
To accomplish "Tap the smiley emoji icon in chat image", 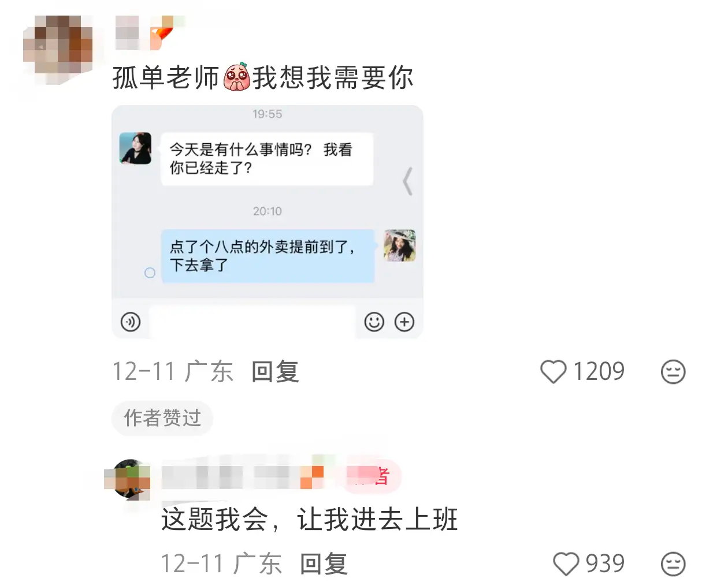I will click(374, 322).
